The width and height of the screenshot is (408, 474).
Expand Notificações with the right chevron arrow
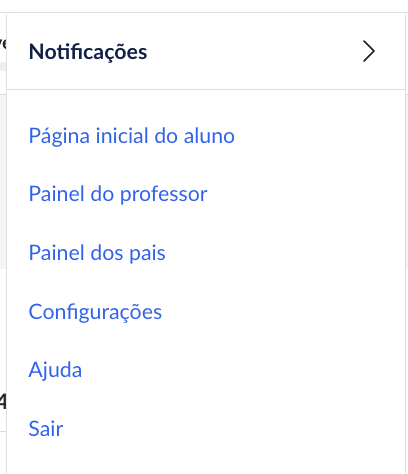pos(369,51)
